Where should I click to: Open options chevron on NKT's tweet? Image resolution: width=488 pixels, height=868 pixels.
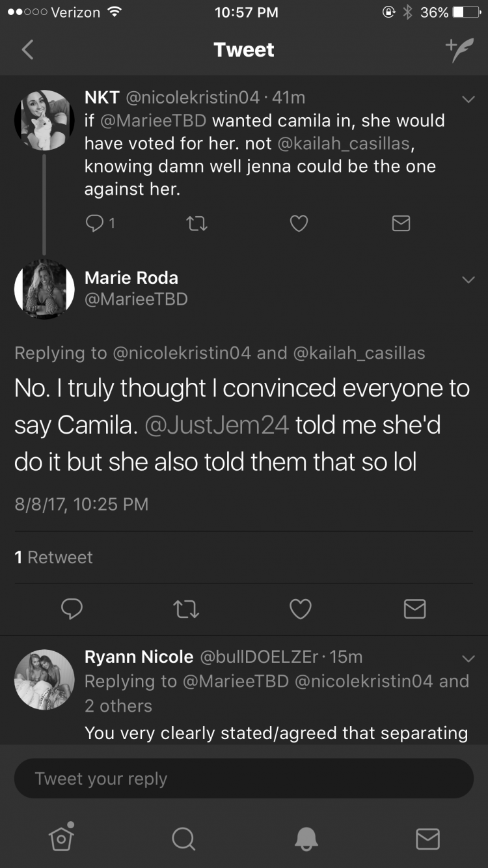(468, 99)
